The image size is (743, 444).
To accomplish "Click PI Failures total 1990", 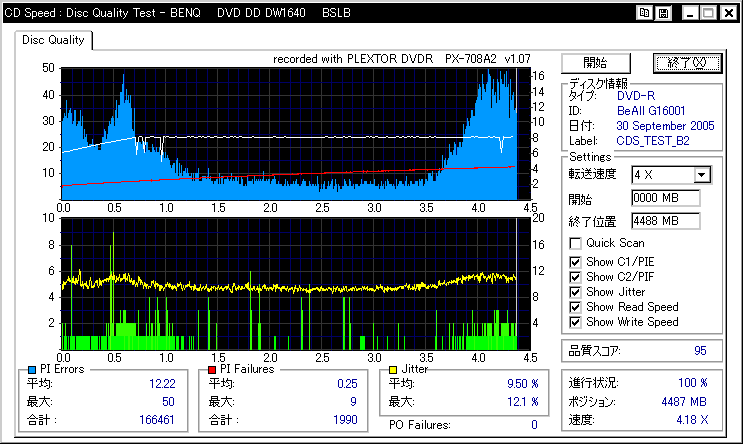I will 345,420.
